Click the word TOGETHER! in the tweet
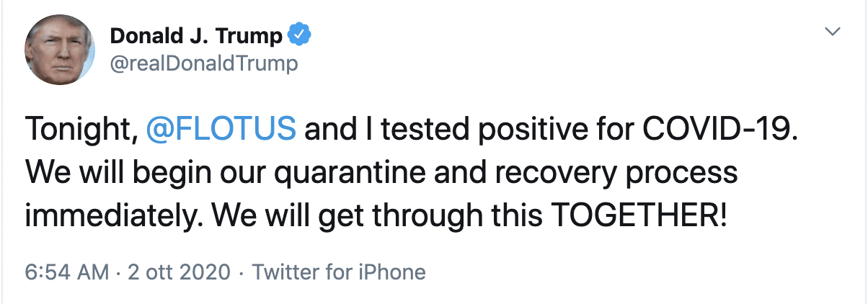The height and width of the screenshot is (304, 868). point(633,214)
